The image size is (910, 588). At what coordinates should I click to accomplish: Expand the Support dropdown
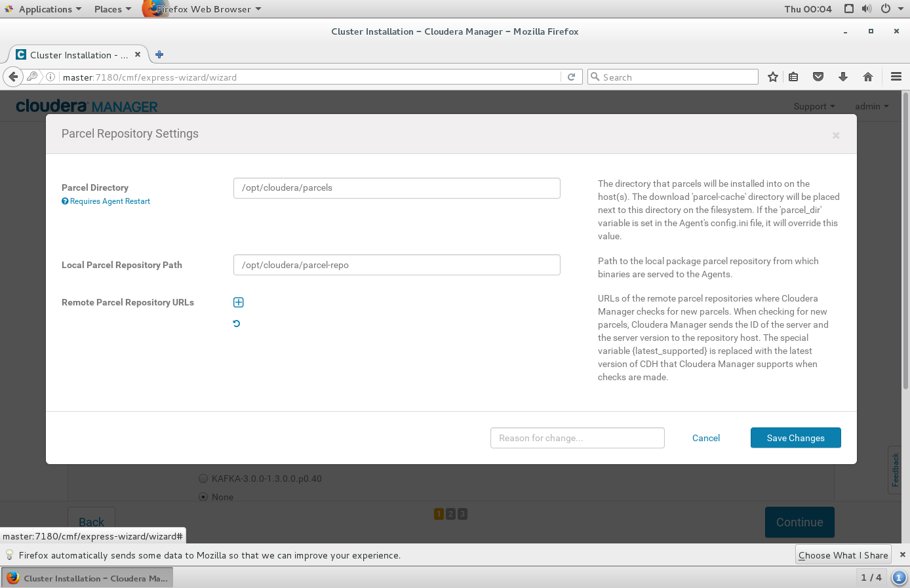coord(814,106)
